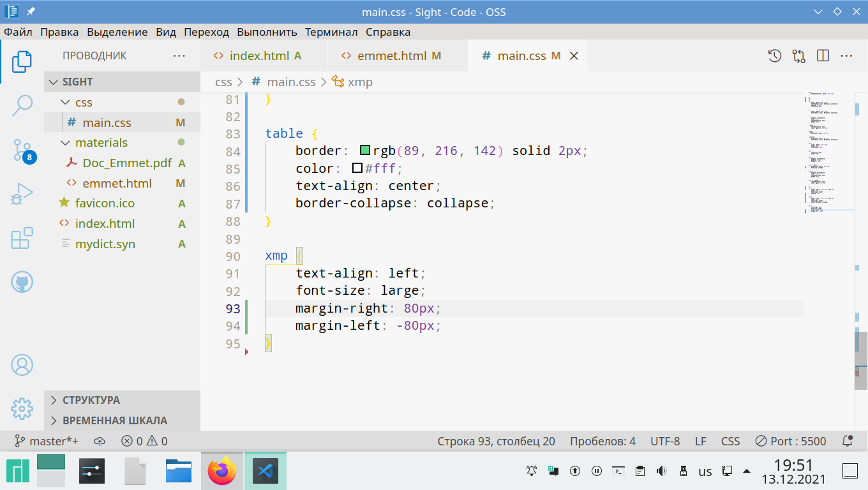
Task: Expand the СТРУКТУРА section
Action: (91, 400)
